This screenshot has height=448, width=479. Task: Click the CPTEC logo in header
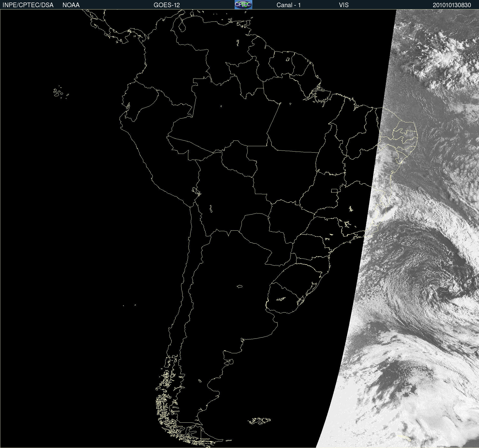click(x=243, y=5)
